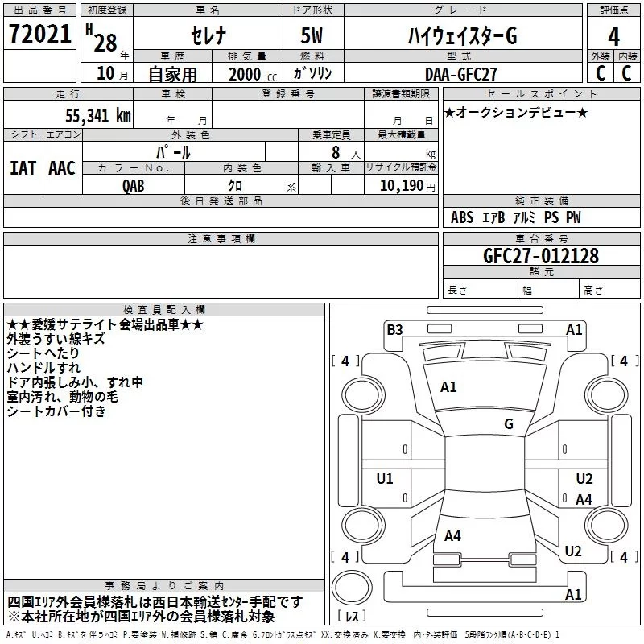Select the displacement value 2000 cc
Image resolution: width=644 pixels, height=644 pixels.
point(253,74)
